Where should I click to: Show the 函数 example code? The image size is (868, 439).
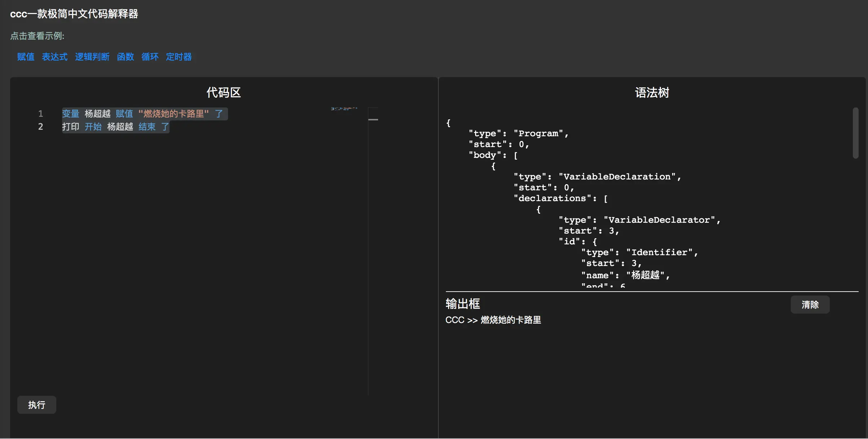pyautogui.click(x=125, y=57)
